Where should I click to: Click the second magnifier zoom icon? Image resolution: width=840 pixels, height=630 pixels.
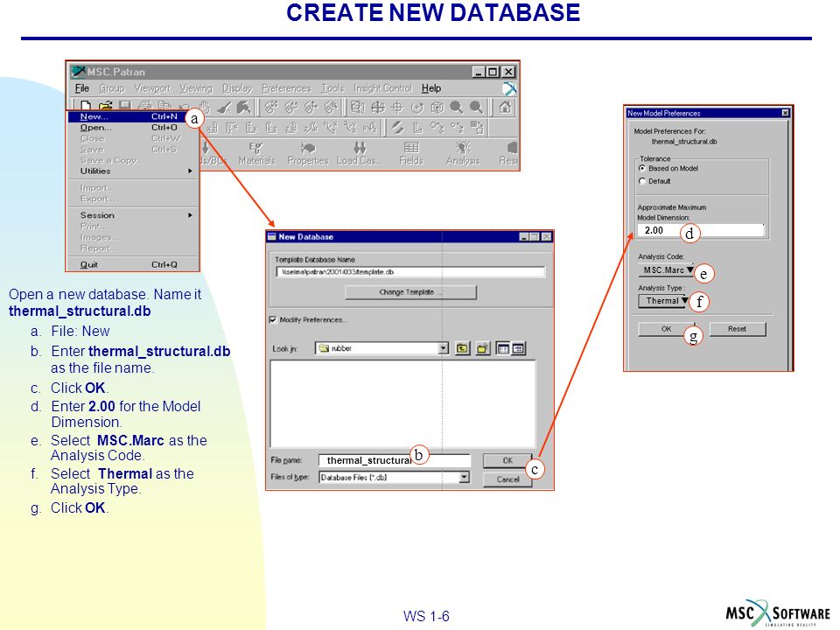(x=476, y=108)
